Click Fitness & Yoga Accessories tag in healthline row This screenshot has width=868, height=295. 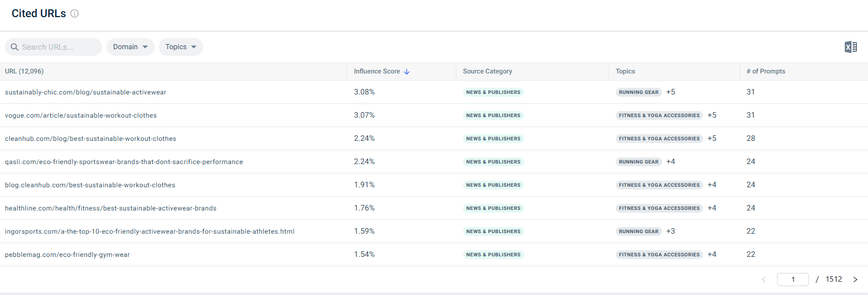(659, 208)
